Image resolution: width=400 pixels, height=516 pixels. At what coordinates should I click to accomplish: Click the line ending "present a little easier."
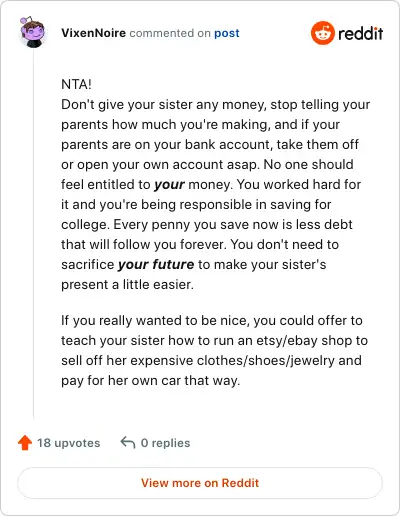point(127,285)
